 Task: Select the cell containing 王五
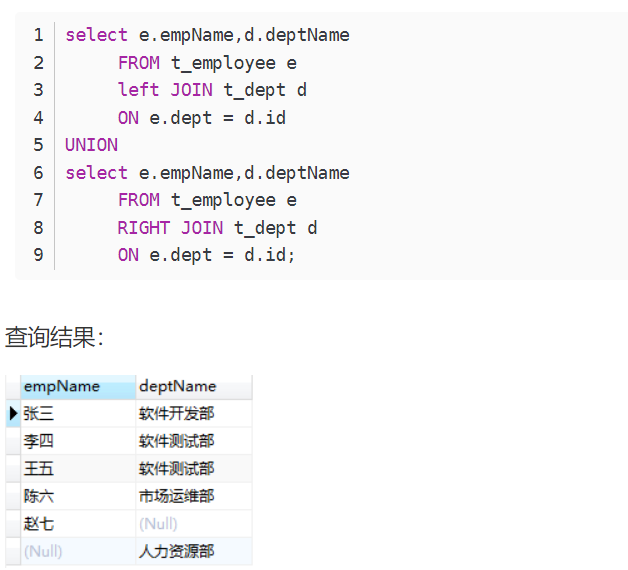(78, 469)
